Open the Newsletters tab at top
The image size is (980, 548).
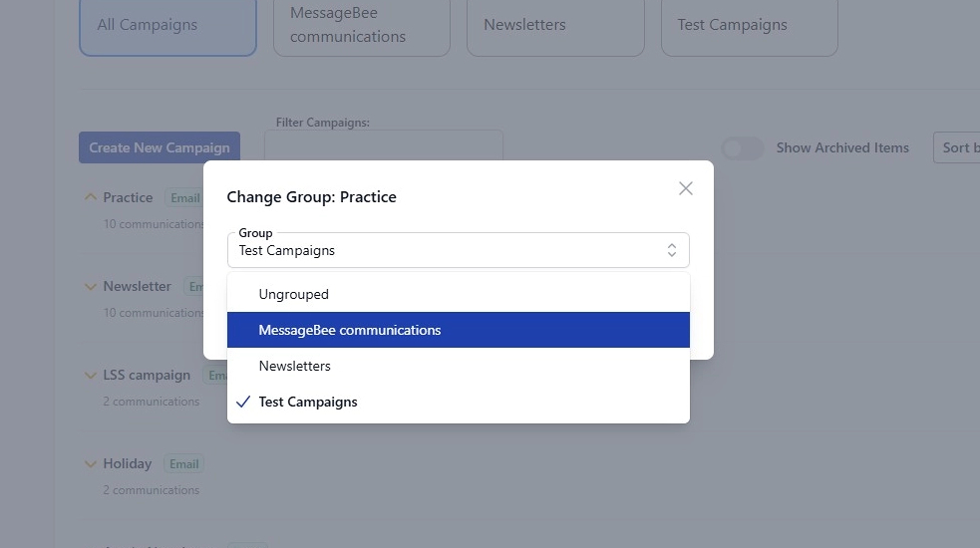(x=554, y=25)
